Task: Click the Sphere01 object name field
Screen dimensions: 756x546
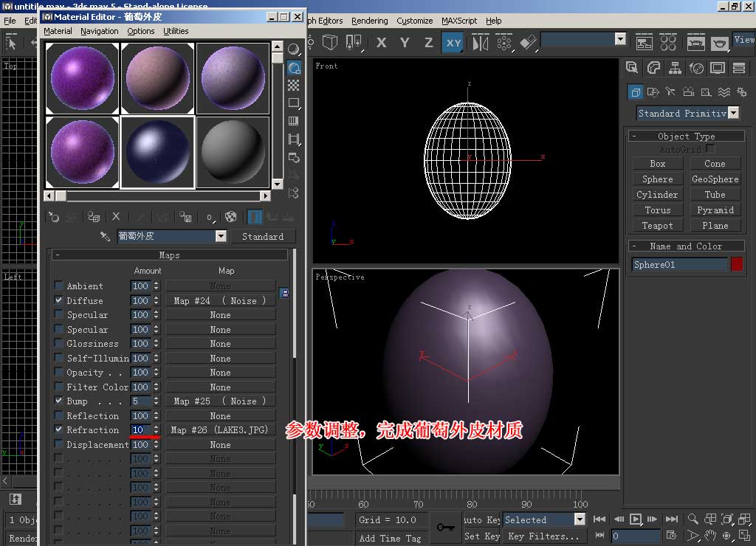Action: click(679, 265)
